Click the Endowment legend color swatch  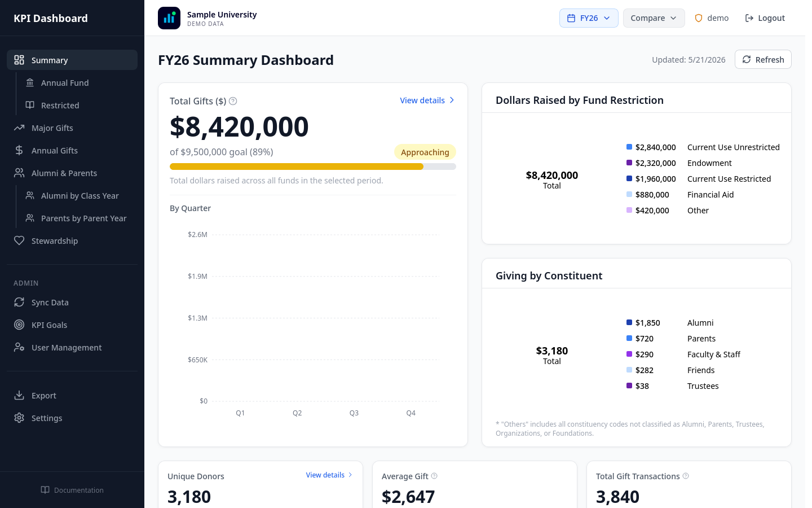(629, 163)
